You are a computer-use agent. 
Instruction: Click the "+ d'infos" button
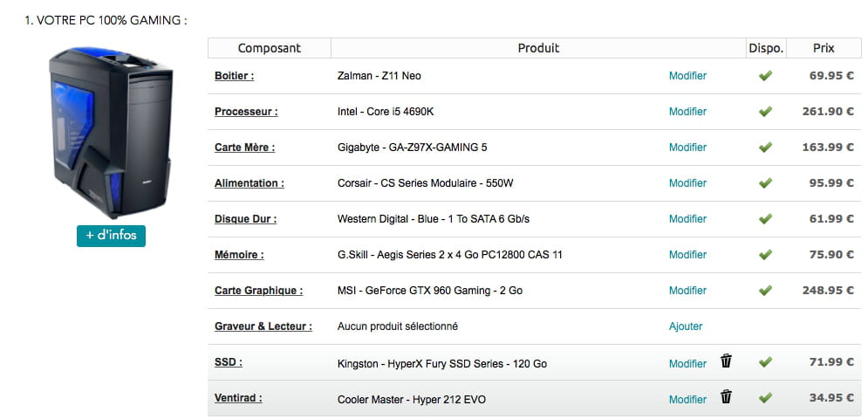tap(111, 236)
